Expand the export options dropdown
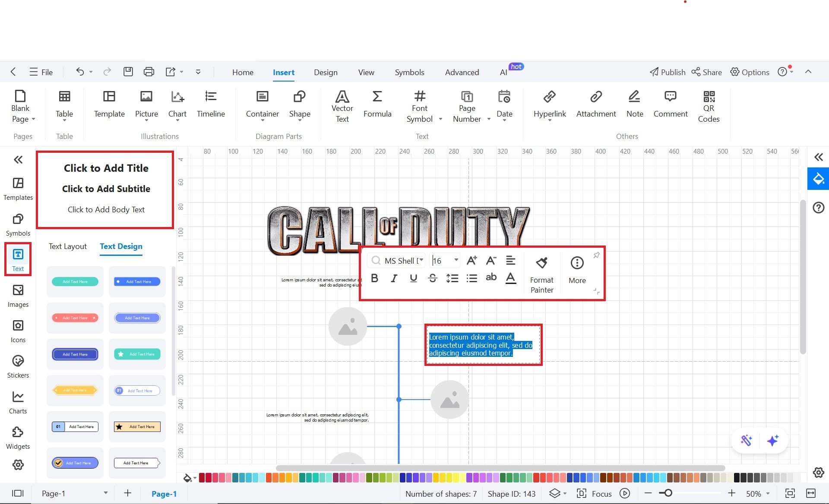Image resolution: width=829 pixels, height=504 pixels. [x=181, y=72]
